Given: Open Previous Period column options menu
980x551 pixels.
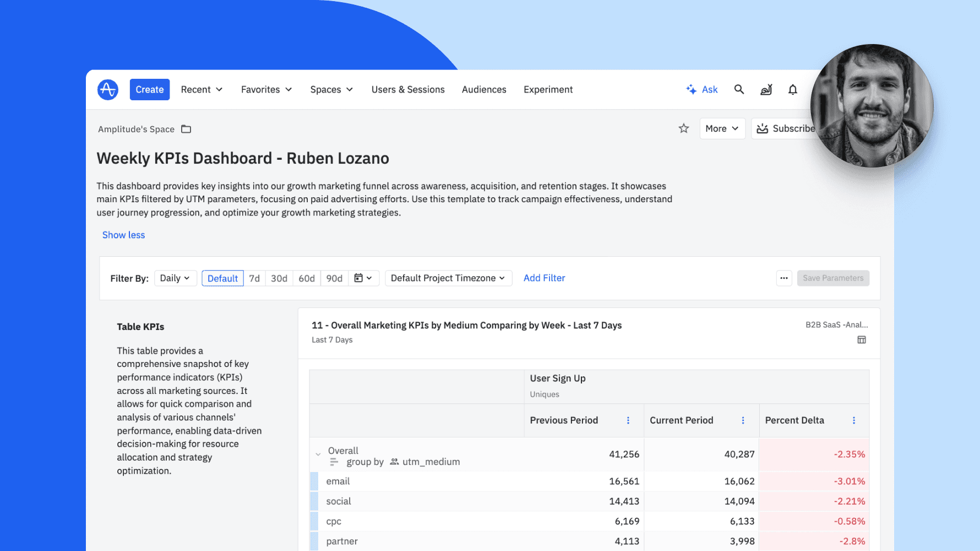Looking at the screenshot, I should point(628,420).
